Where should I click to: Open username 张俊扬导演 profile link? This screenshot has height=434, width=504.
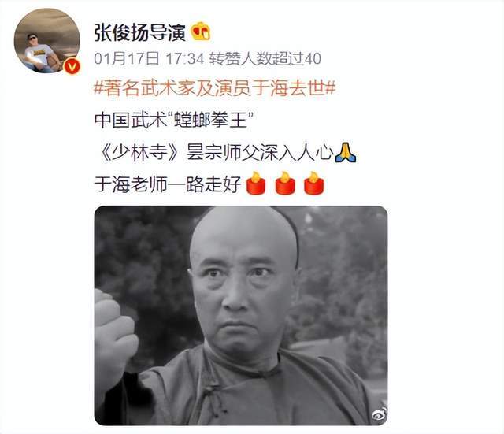coord(140,32)
